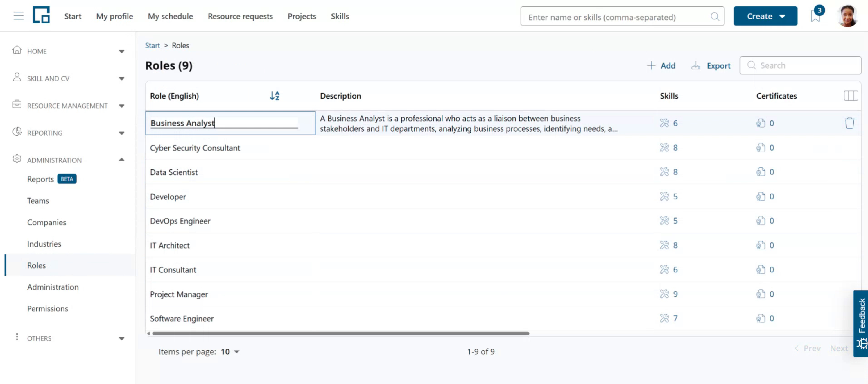Open skills icon for Project Manager row
The height and width of the screenshot is (384, 868).
664,294
